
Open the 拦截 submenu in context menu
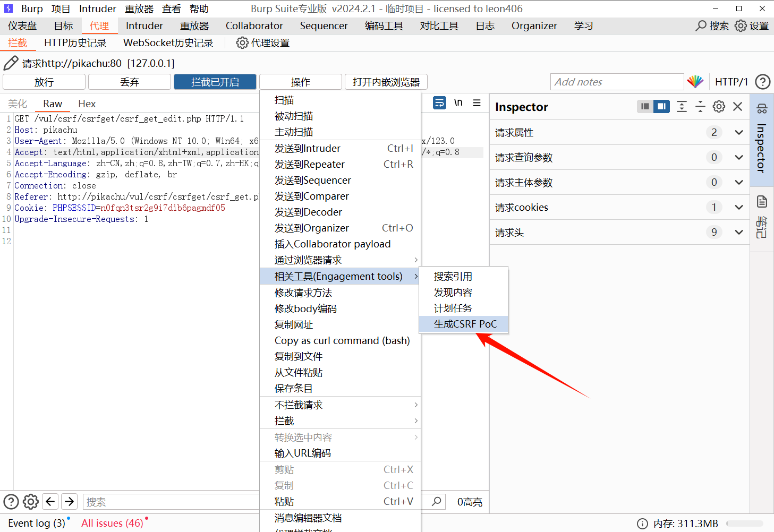340,421
